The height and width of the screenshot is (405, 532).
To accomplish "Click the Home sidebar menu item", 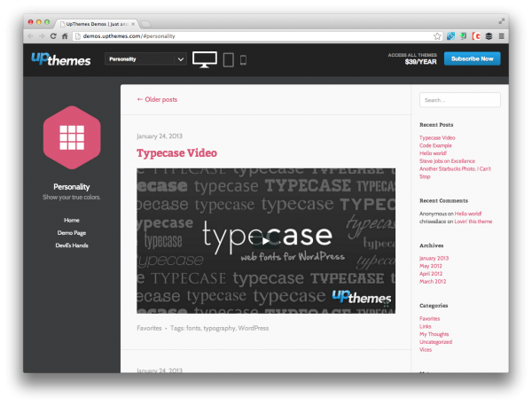I will pos(72,220).
